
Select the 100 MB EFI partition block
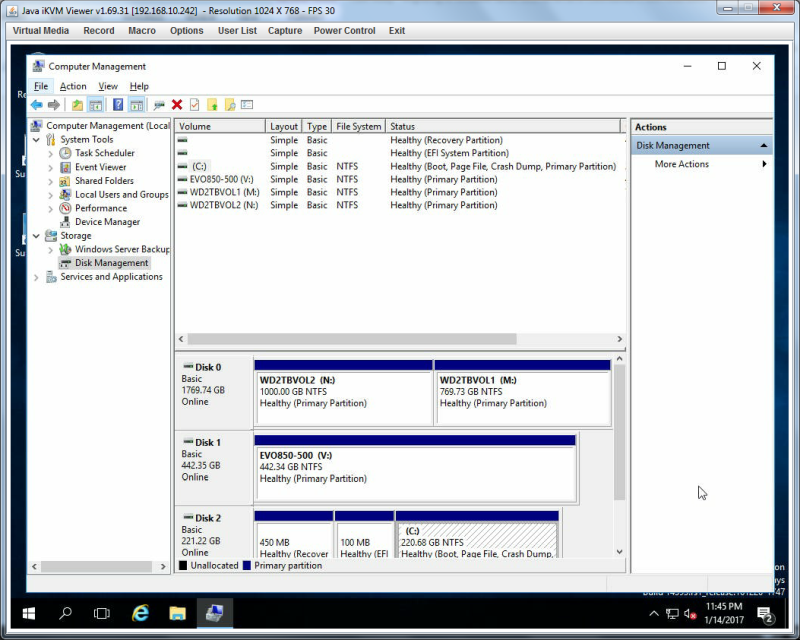point(364,535)
